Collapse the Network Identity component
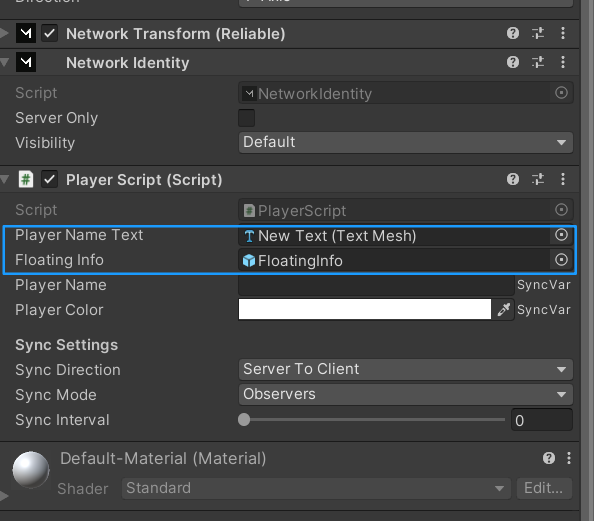Viewport: 594px width, 521px height. coord(4,62)
